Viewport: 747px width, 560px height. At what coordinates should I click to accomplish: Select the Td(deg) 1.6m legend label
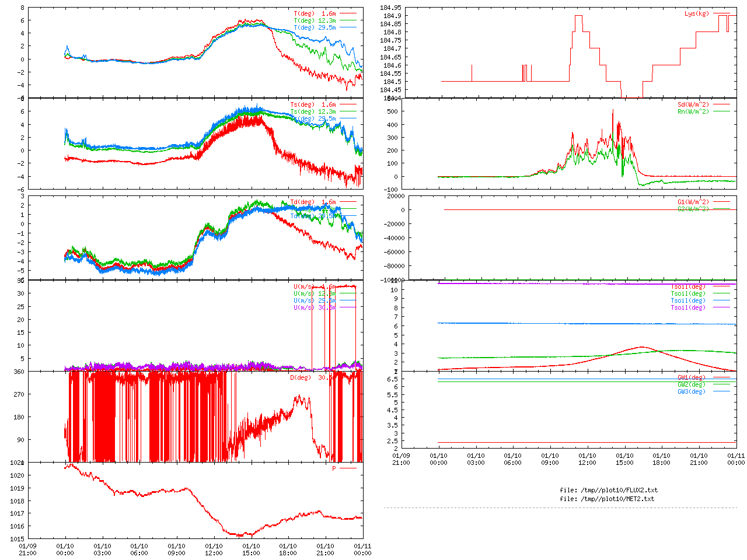[x=313, y=202]
